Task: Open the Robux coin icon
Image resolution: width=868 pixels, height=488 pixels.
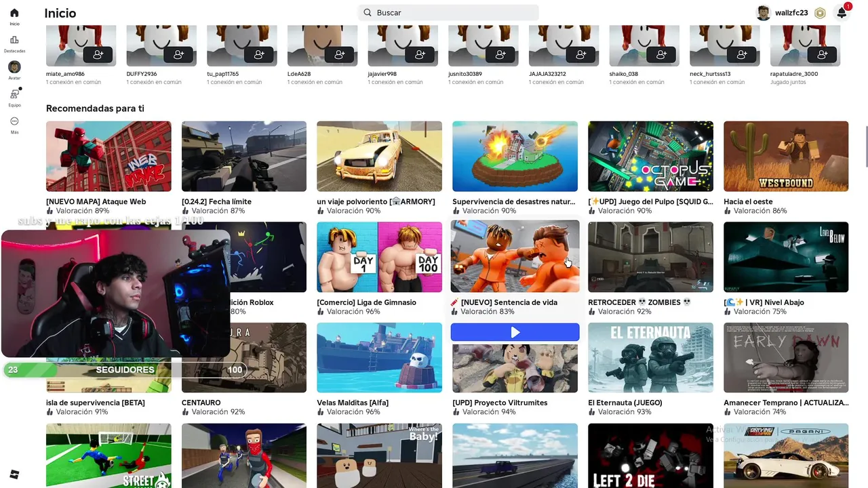Action: (x=820, y=13)
